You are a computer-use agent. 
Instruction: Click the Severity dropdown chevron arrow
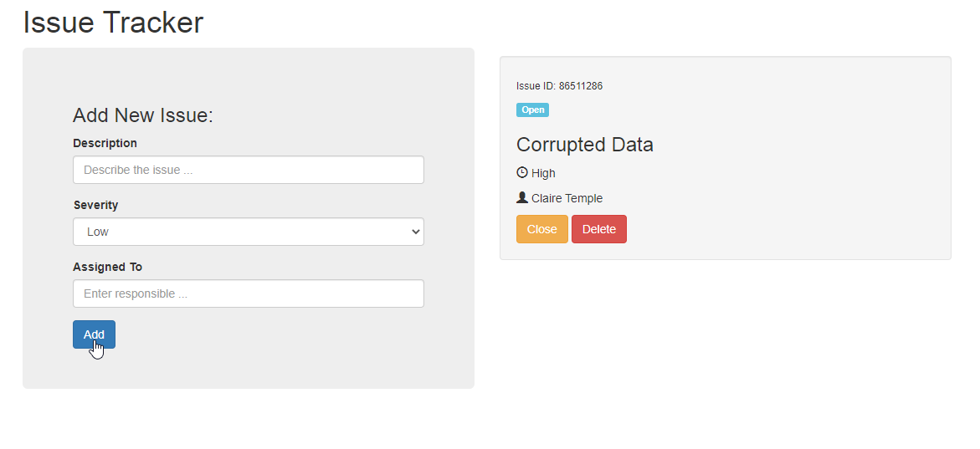click(x=416, y=232)
